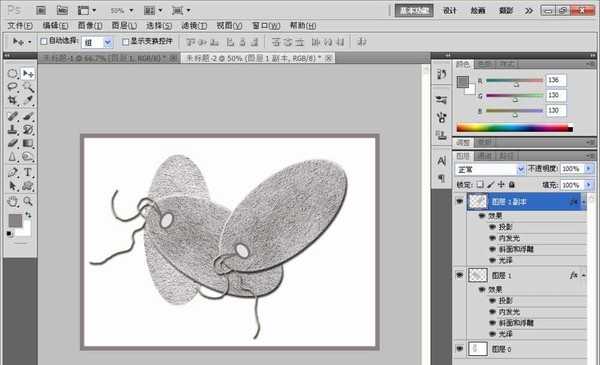Open the 滤镜 menu
The height and width of the screenshot is (365, 600).
[194, 26]
